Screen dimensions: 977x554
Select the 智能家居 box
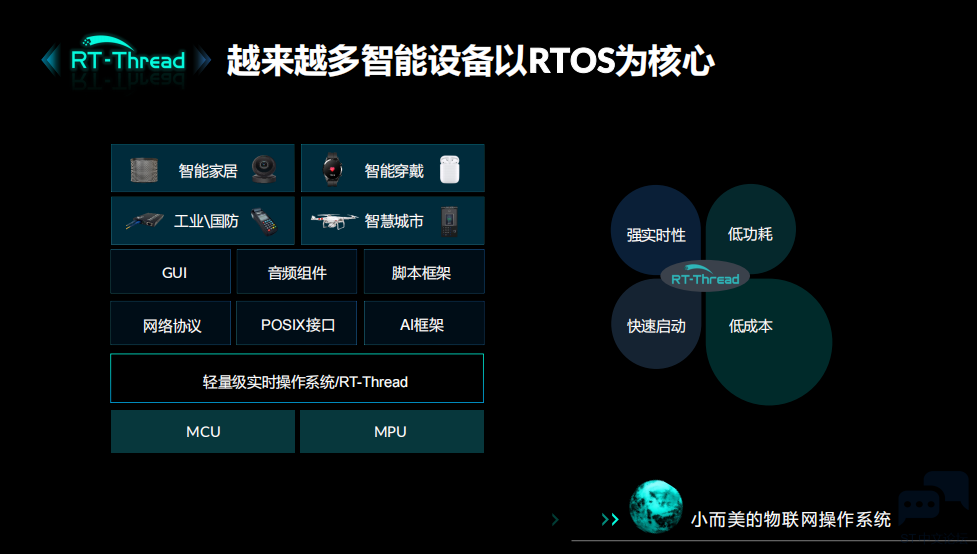point(203,168)
